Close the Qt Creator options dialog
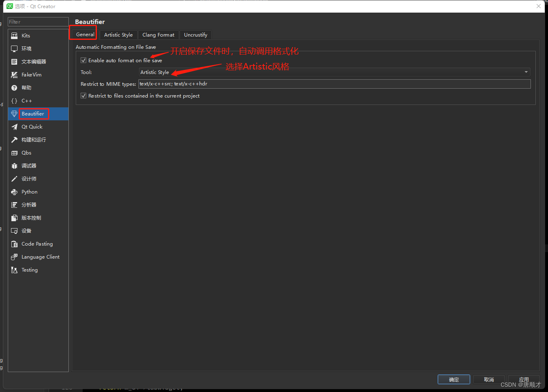 click(539, 6)
